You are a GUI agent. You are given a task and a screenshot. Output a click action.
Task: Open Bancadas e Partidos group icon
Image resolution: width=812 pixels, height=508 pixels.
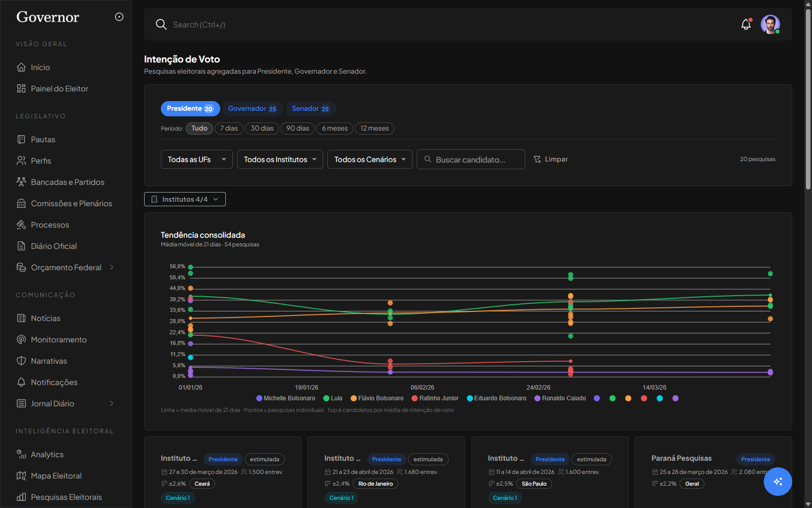21,182
